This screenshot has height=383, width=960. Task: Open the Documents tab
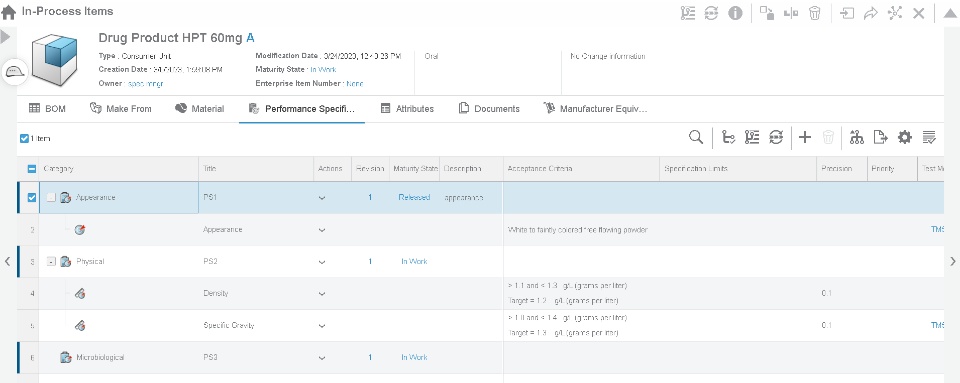point(489,109)
